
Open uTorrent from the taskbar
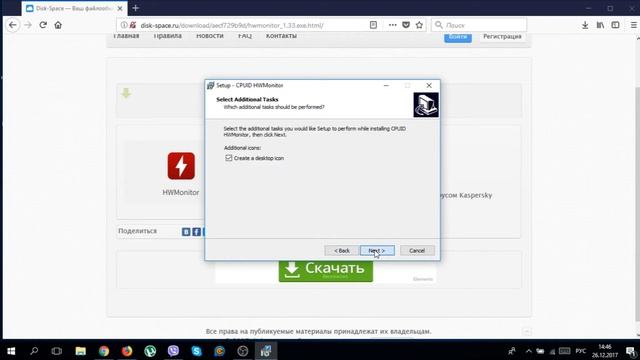pyautogui.click(x=150, y=351)
